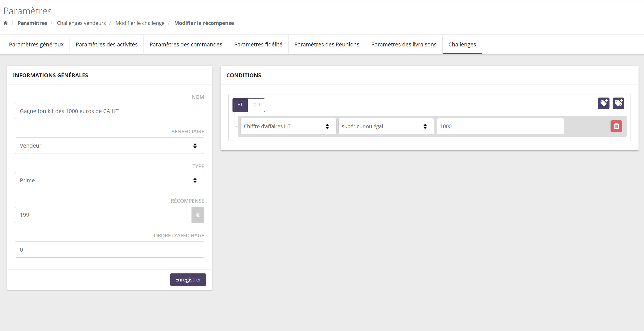Click the Conditions panel heading
The image size is (644, 331).
[244, 75]
